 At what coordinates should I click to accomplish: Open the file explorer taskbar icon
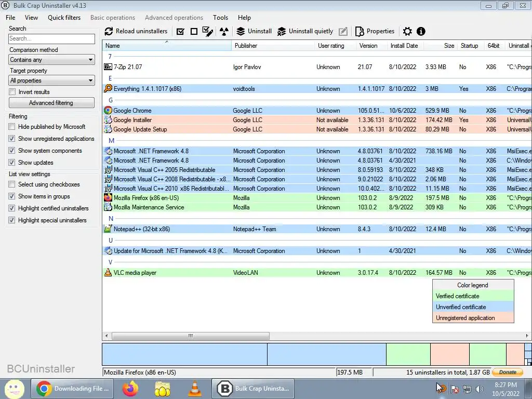click(163, 389)
